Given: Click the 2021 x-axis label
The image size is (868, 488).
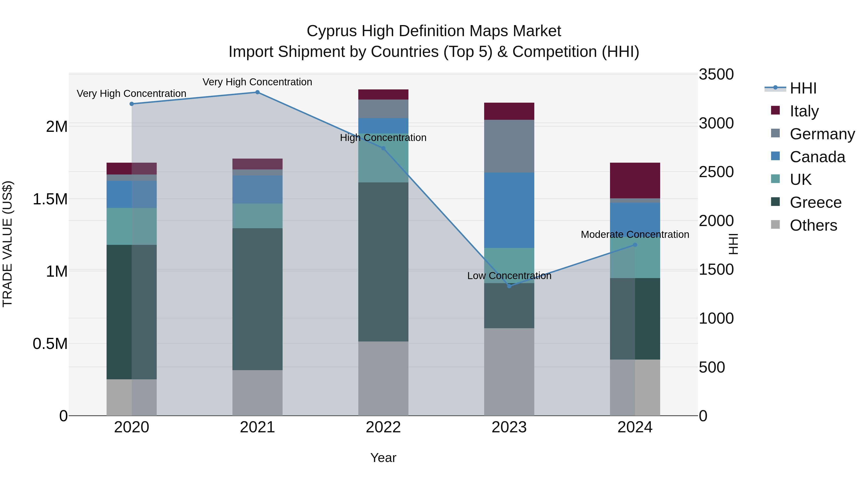Looking at the screenshot, I should [258, 427].
